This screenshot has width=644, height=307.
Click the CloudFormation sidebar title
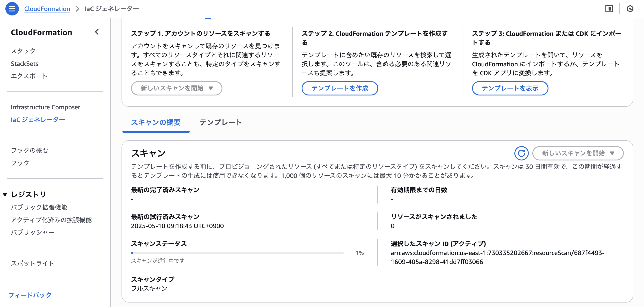tap(41, 32)
